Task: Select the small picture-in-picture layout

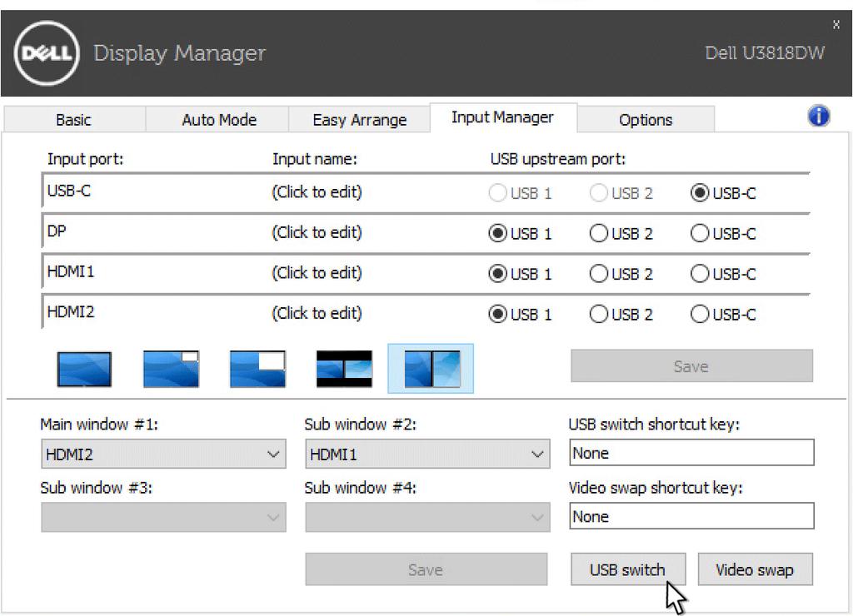Action: click(171, 369)
